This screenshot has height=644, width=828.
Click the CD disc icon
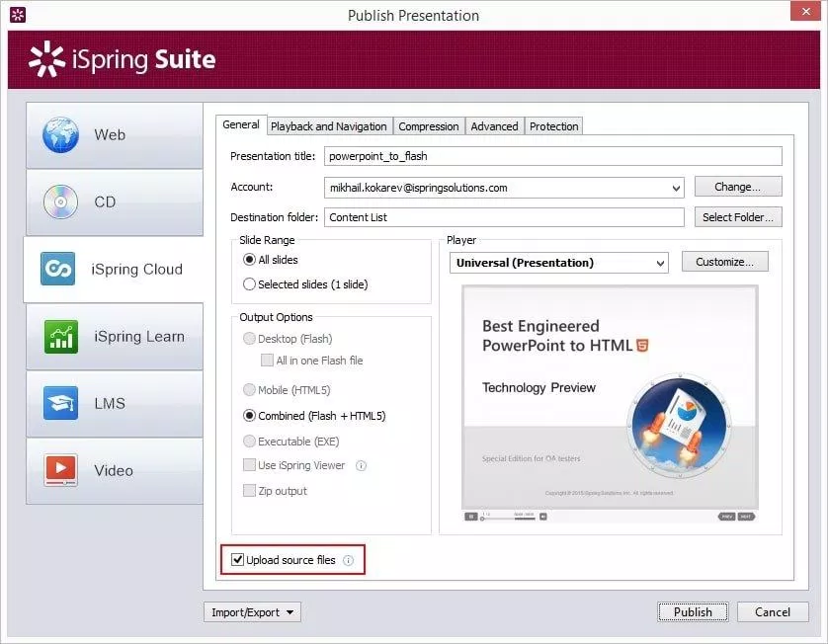(x=60, y=202)
